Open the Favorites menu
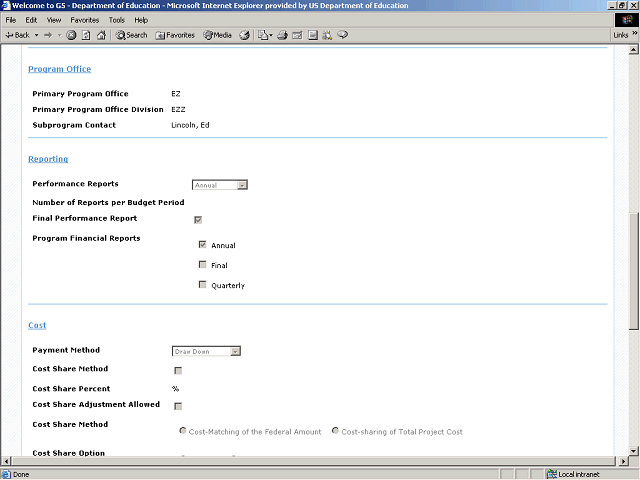 (x=84, y=20)
